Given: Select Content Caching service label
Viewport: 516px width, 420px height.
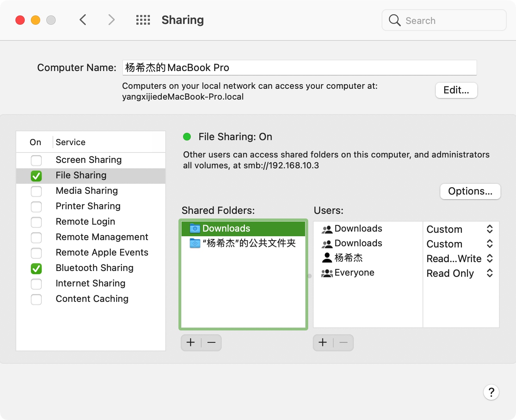Looking at the screenshot, I should [x=92, y=299].
